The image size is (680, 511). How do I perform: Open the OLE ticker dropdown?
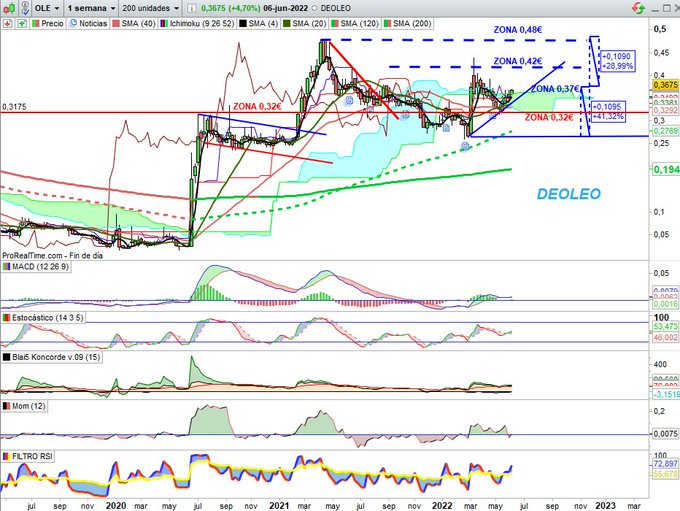[47, 8]
